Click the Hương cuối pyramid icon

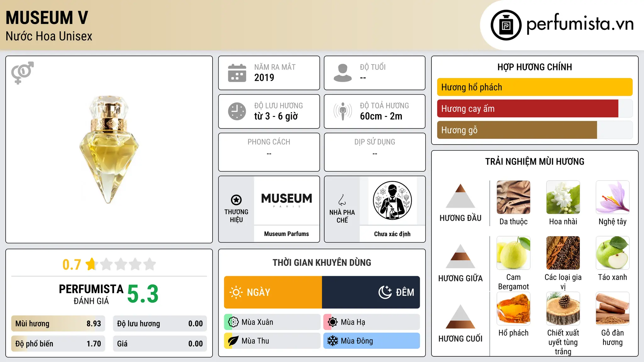tap(460, 316)
